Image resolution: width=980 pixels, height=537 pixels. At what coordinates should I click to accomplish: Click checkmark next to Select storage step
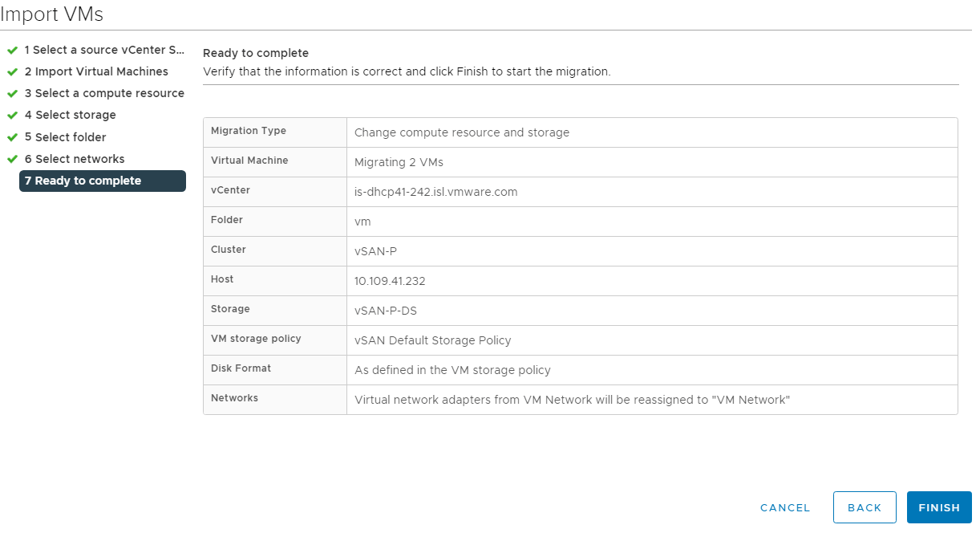[13, 115]
